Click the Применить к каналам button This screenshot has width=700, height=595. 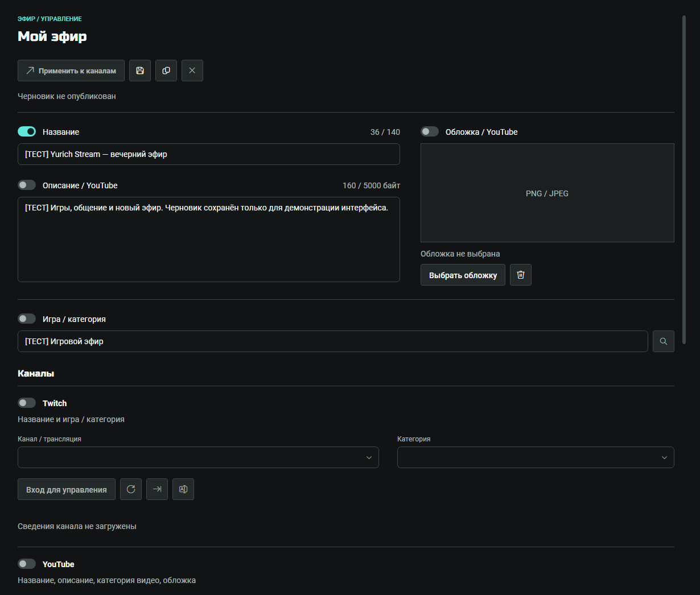pos(71,71)
